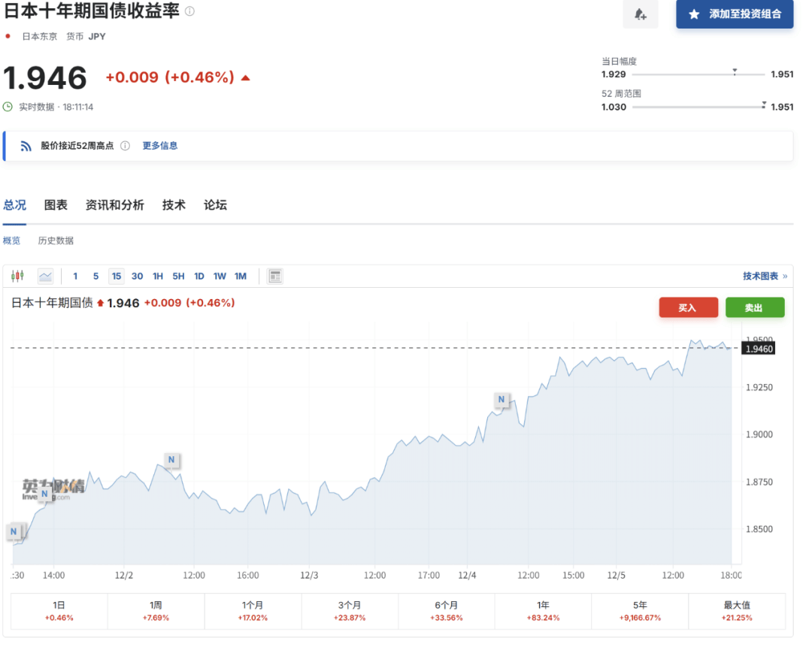The image size is (812, 647).
Task: Click the red 买入 button
Action: pos(688,307)
